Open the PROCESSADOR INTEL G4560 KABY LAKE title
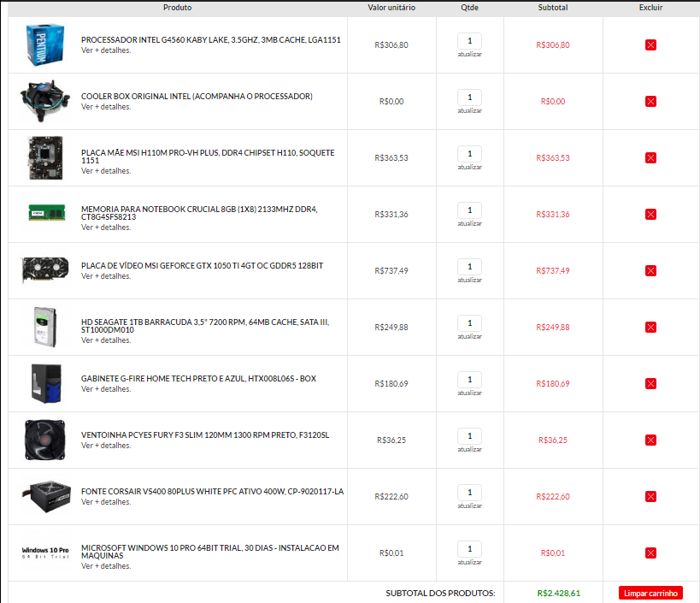This screenshot has height=603, width=700. (211, 39)
